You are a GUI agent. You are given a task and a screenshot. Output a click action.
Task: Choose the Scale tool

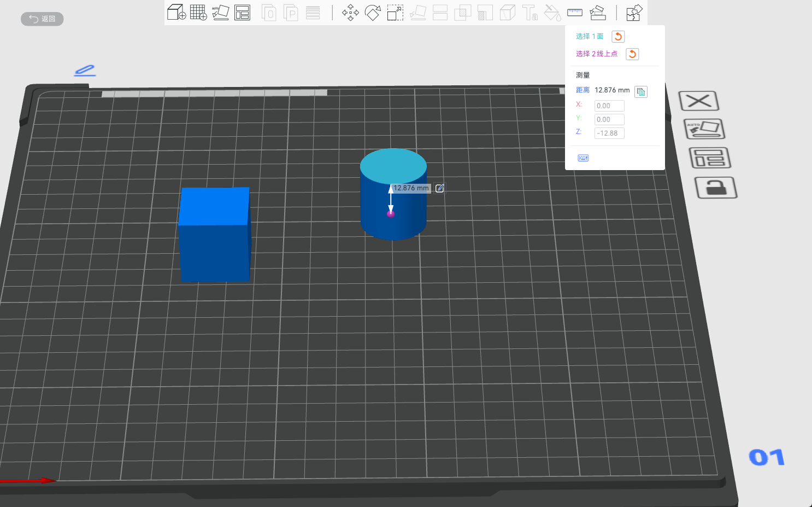pyautogui.click(x=395, y=13)
